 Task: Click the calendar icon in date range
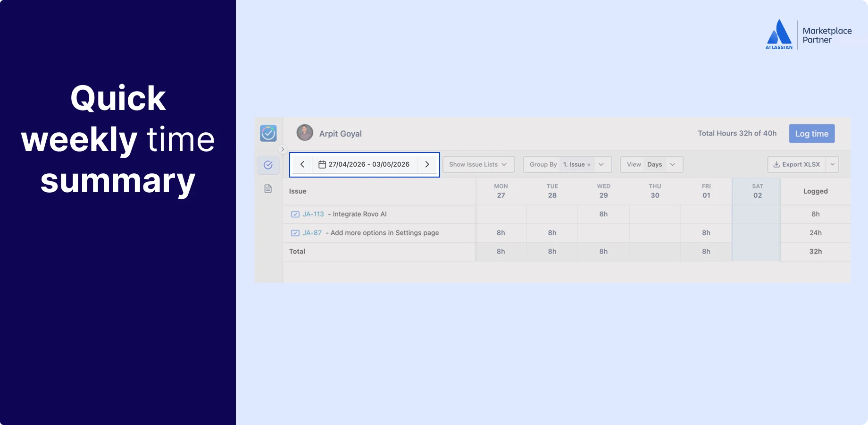(322, 164)
